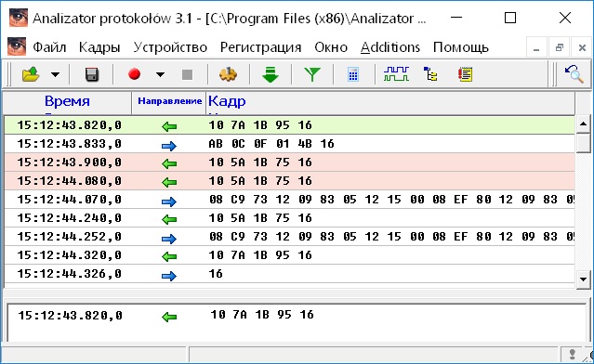Minimize the inner document window
The height and width of the screenshot is (364, 594).
[x=536, y=47]
